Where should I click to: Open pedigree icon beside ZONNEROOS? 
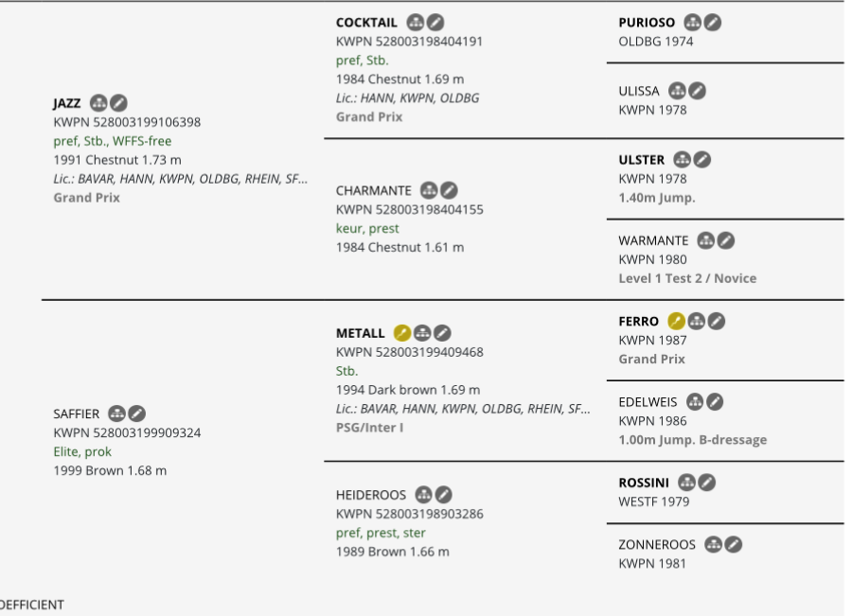[x=713, y=544]
